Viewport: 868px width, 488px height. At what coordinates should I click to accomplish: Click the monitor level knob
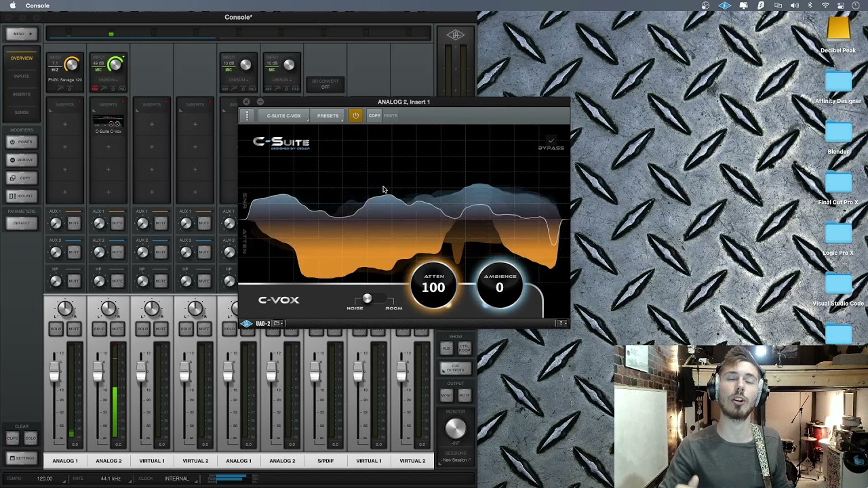click(456, 428)
